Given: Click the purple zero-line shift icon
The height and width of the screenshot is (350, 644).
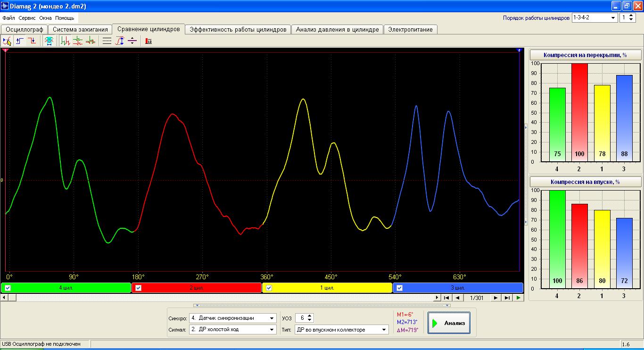Looking at the screenshot, I should click(132, 41).
